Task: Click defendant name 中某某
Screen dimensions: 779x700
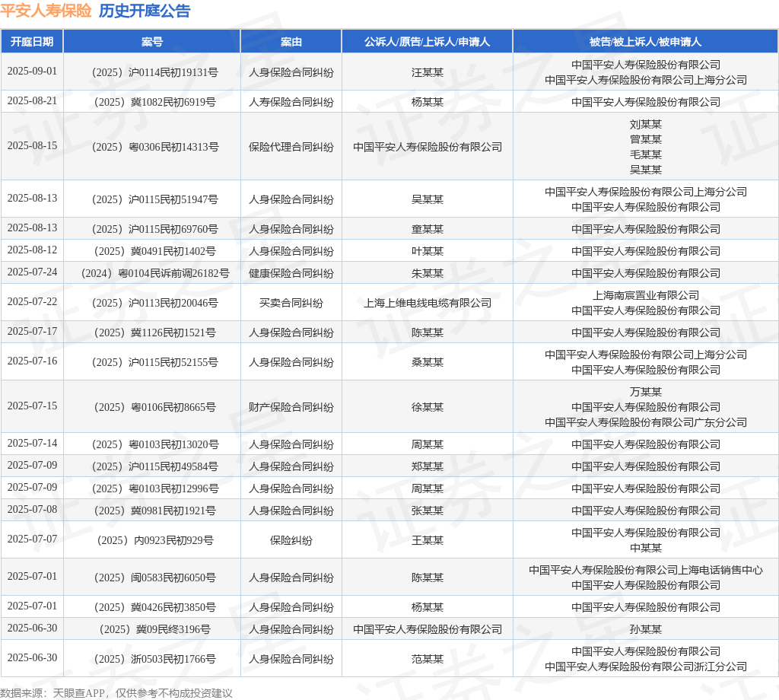Action: [x=645, y=548]
